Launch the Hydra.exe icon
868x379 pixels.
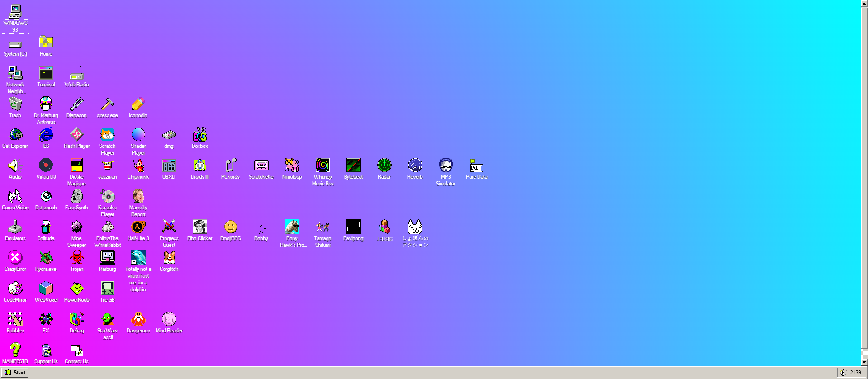[46, 258]
